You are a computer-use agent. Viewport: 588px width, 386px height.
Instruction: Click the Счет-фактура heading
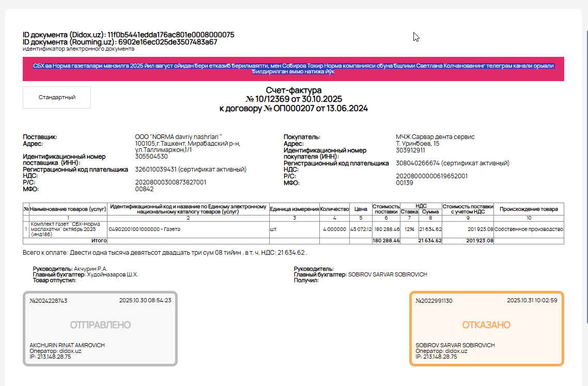pyautogui.click(x=293, y=90)
